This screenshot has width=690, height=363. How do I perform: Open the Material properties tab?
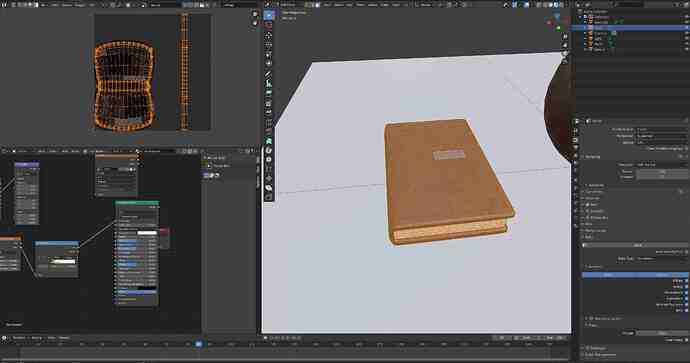pyautogui.click(x=576, y=226)
